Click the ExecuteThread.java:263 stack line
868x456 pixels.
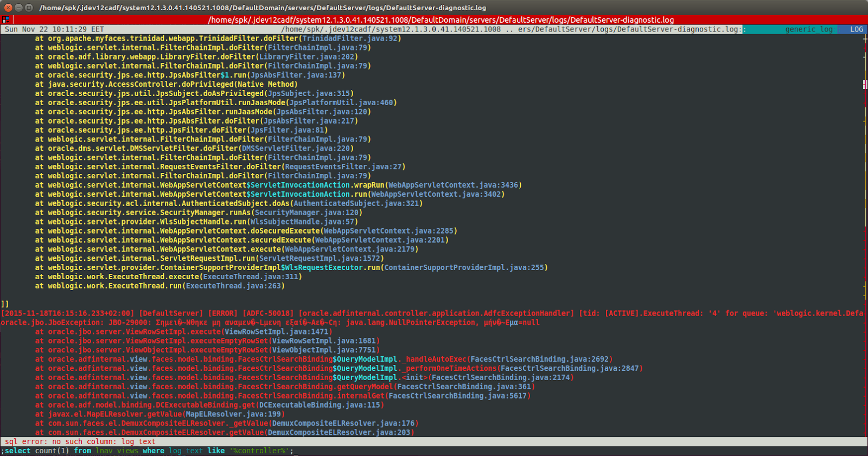coord(159,286)
